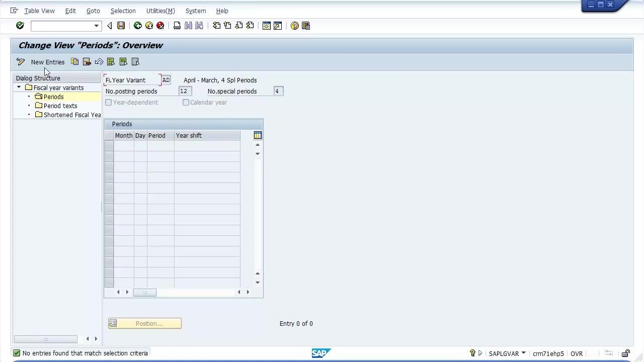Click the Next Page icon
This screenshot has width=644, height=362.
coord(239,26)
